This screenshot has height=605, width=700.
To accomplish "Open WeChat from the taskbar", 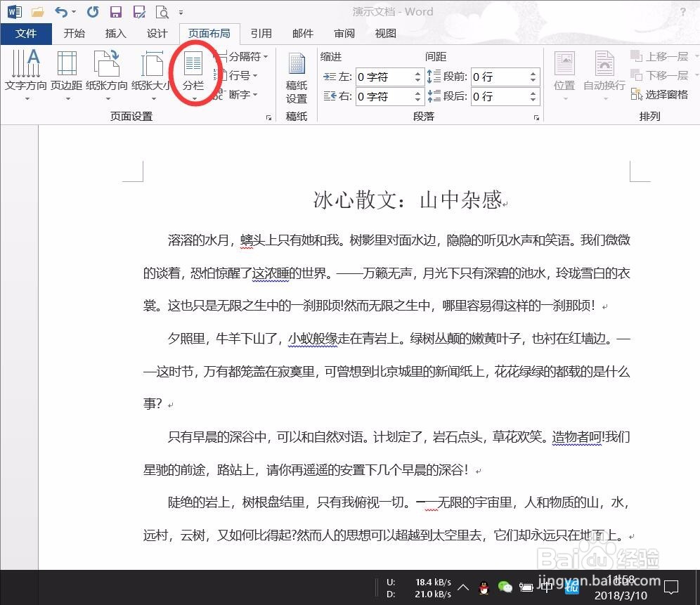I will point(505,586).
